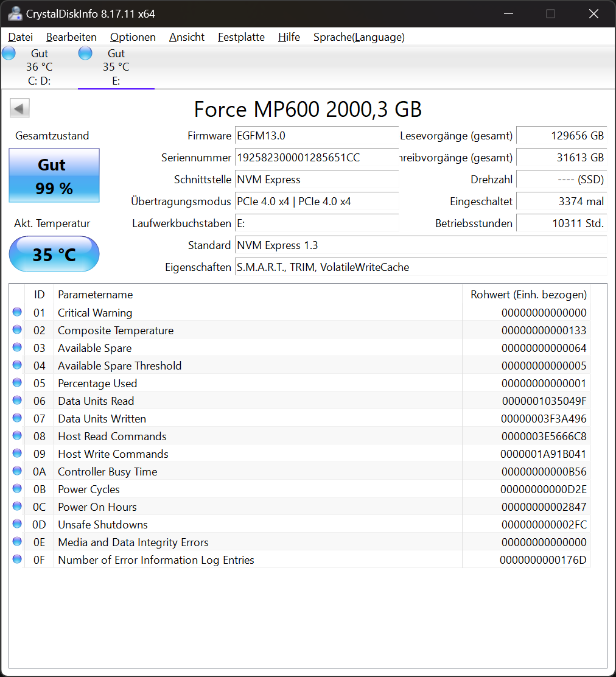Image resolution: width=616 pixels, height=677 pixels.
Task: Click blue status dot for Error Information Log Entries
Action: coord(17,559)
